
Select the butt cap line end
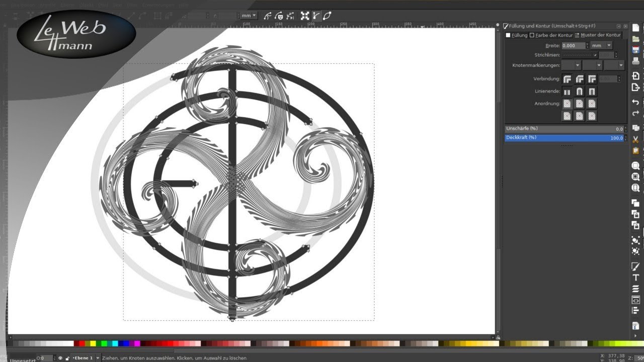pos(567,92)
